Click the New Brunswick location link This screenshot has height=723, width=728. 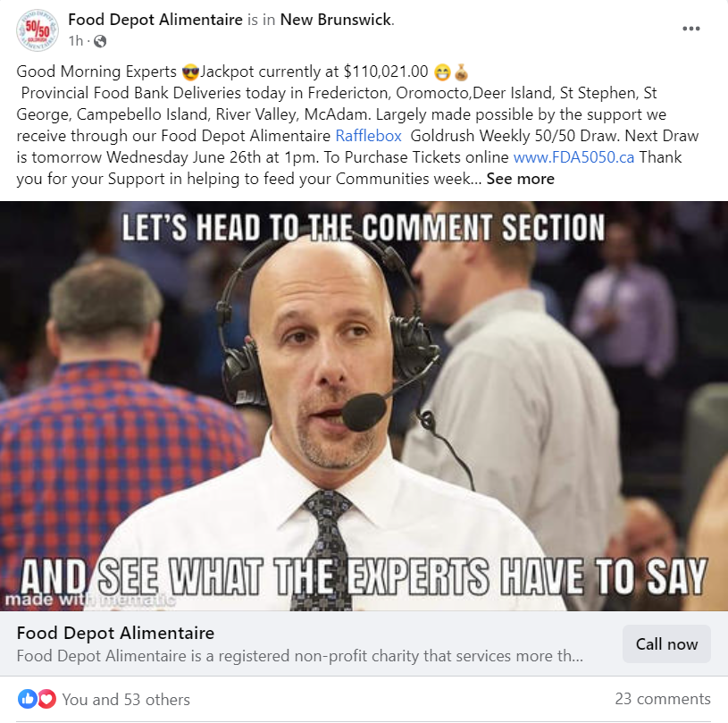[336, 20]
